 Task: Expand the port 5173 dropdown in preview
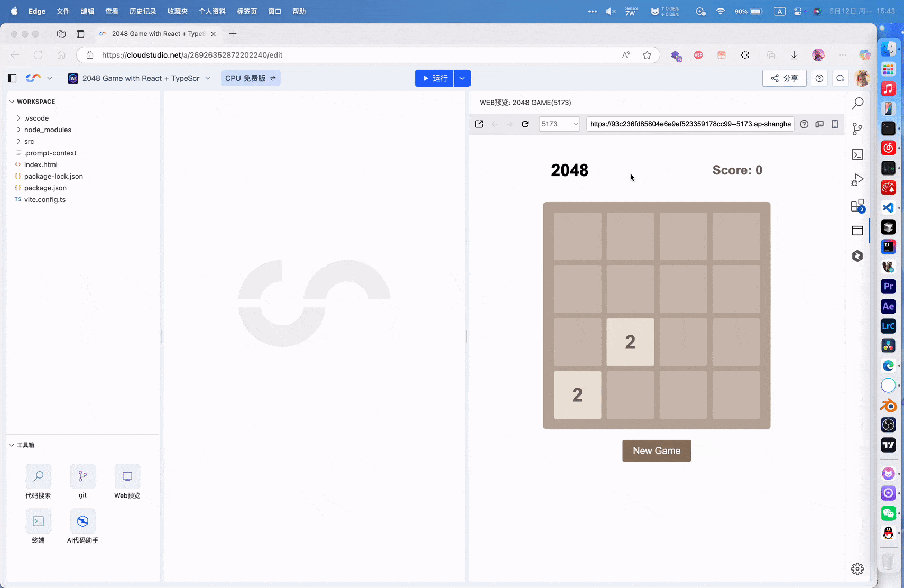tap(575, 124)
